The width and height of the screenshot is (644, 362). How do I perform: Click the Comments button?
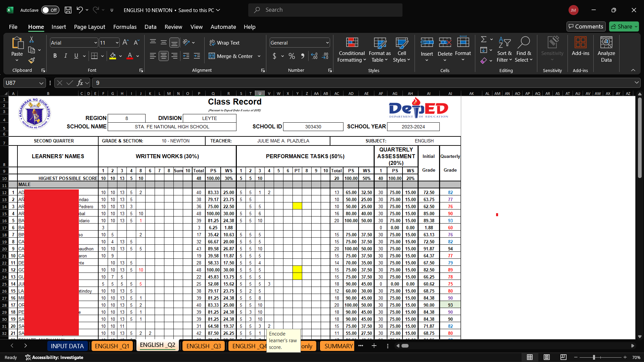586,26
